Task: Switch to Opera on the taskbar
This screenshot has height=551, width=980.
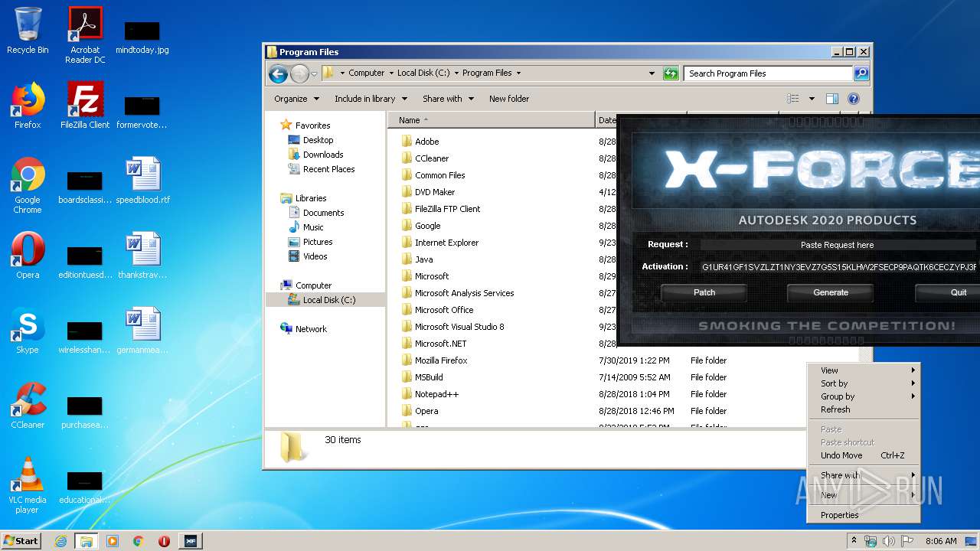Action: (164, 541)
